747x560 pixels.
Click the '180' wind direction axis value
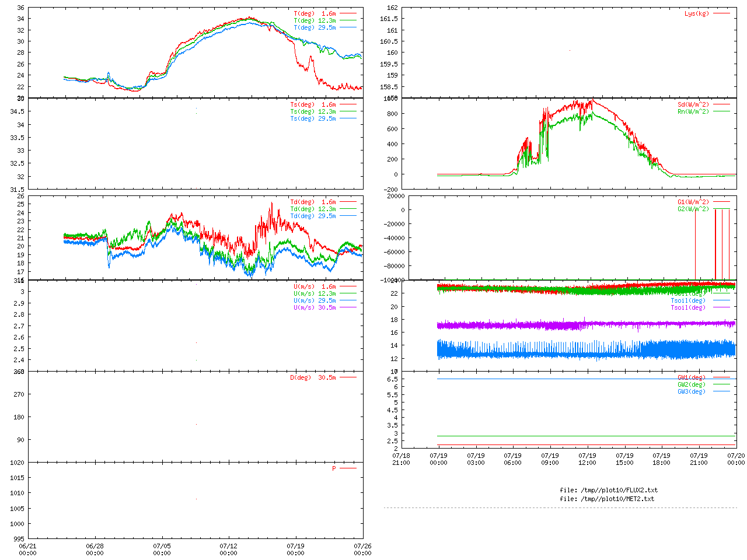point(19,417)
